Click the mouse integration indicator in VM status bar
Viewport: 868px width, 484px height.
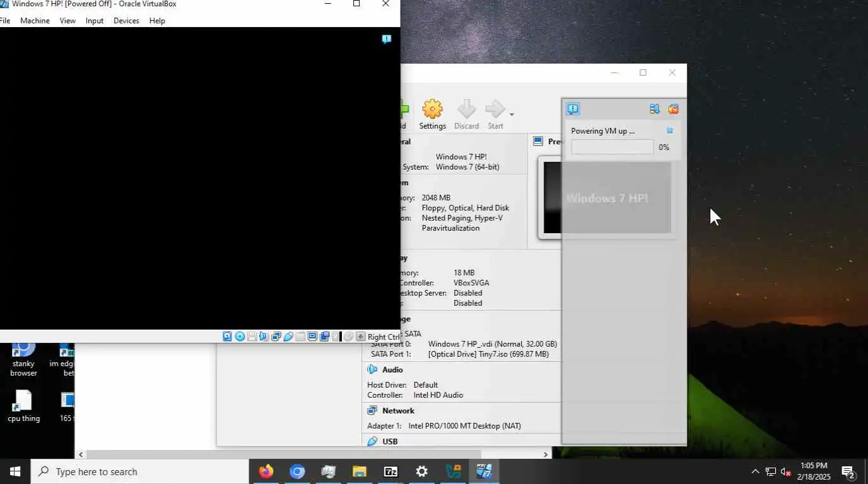(348, 337)
